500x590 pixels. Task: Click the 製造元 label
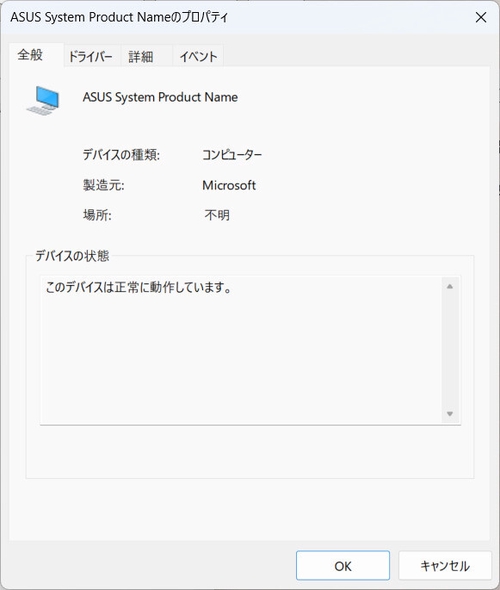coord(103,185)
